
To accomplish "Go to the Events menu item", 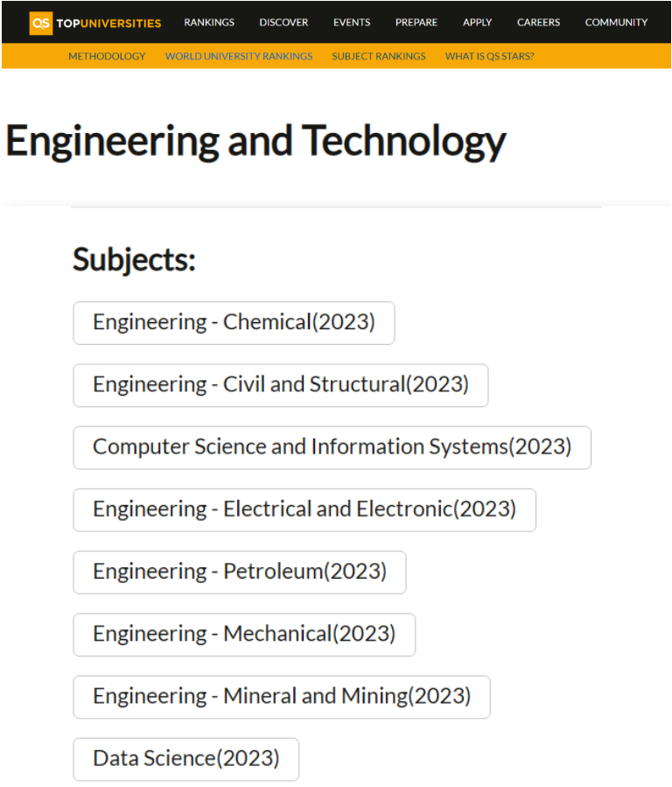I will click(x=352, y=23).
